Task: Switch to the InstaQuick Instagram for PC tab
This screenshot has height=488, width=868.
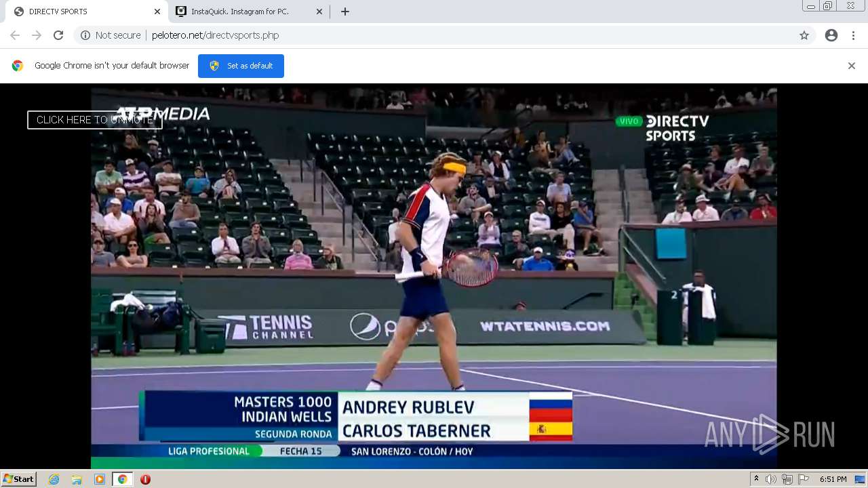Action: (248, 12)
